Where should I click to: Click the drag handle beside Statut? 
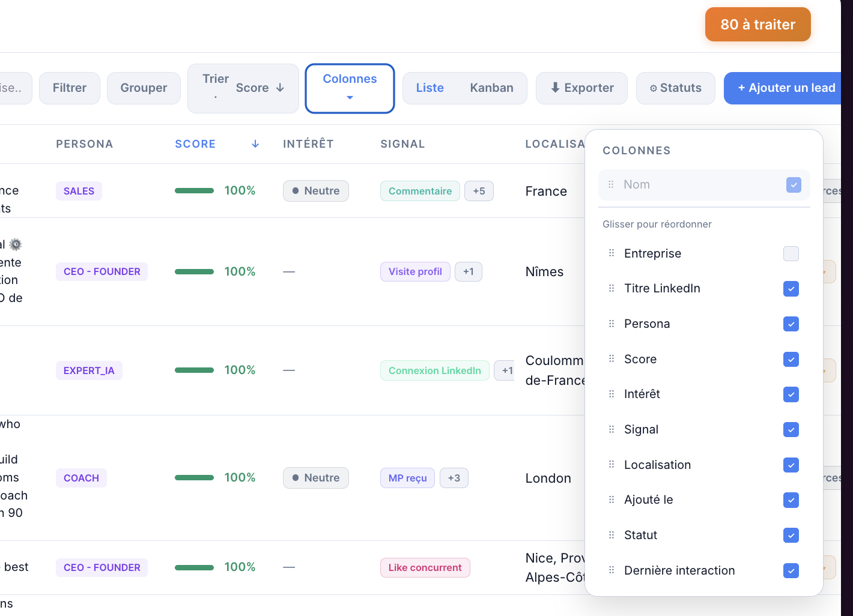tap(612, 535)
